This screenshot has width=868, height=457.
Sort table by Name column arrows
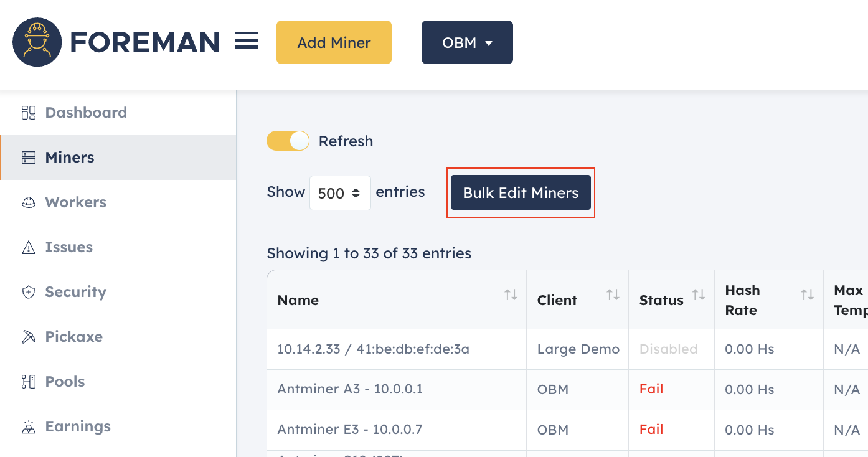click(511, 295)
